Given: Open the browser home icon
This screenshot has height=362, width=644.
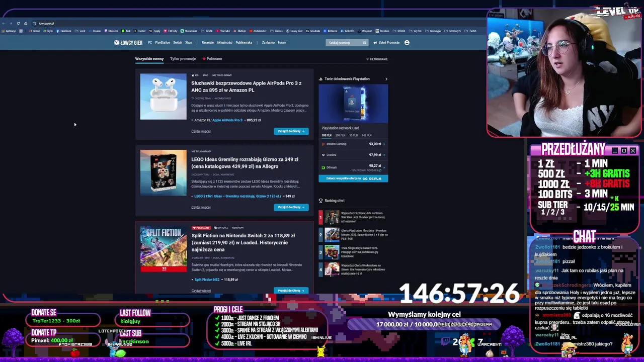Looking at the screenshot, I should click(x=26, y=24).
